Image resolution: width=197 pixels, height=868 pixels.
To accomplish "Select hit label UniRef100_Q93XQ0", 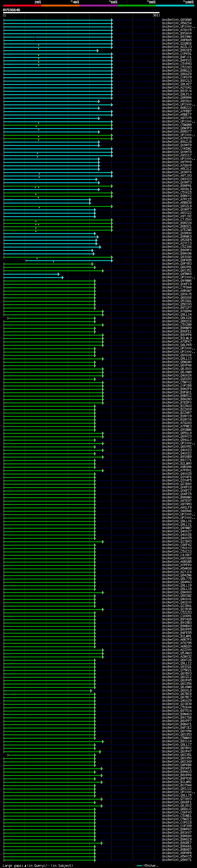I will coord(177,257).
